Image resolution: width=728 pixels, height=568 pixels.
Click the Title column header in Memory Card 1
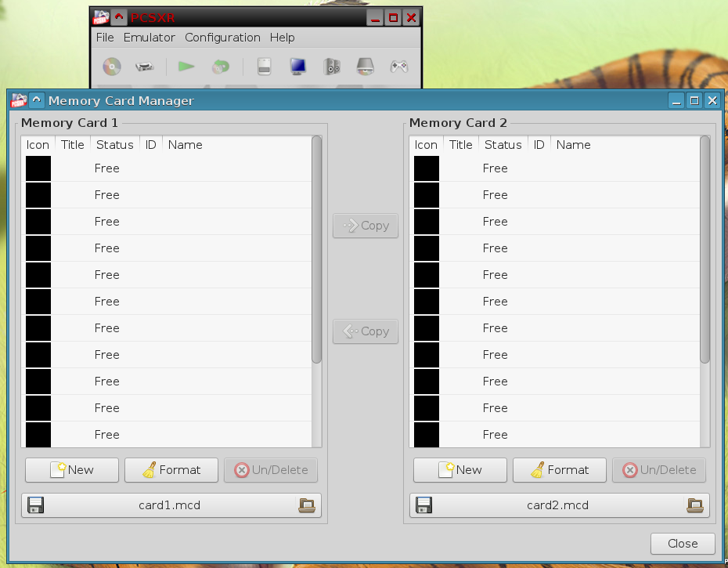73,145
